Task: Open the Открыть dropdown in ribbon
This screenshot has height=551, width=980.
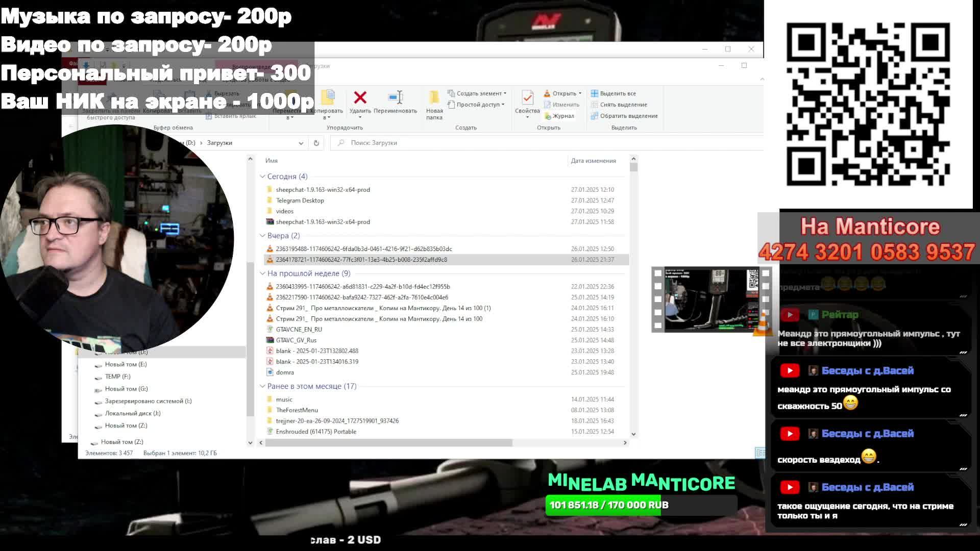Action: pos(562,93)
